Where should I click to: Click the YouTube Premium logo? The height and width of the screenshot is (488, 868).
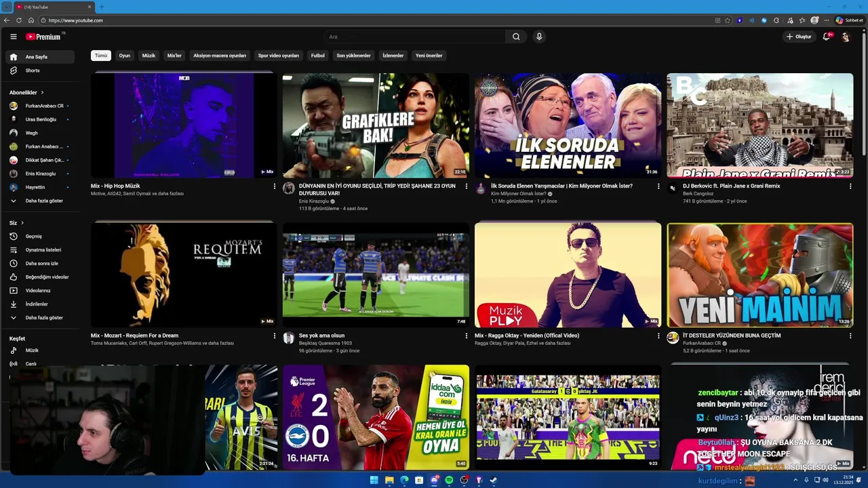click(x=43, y=37)
